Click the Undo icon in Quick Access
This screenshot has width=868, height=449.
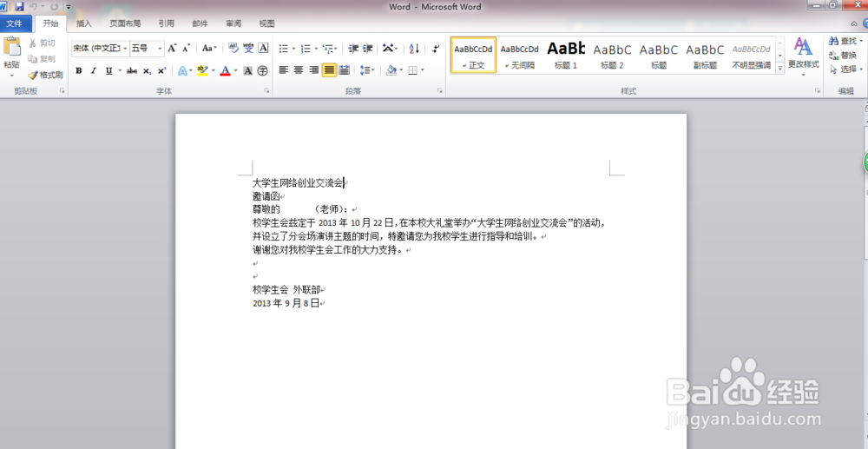[x=34, y=7]
